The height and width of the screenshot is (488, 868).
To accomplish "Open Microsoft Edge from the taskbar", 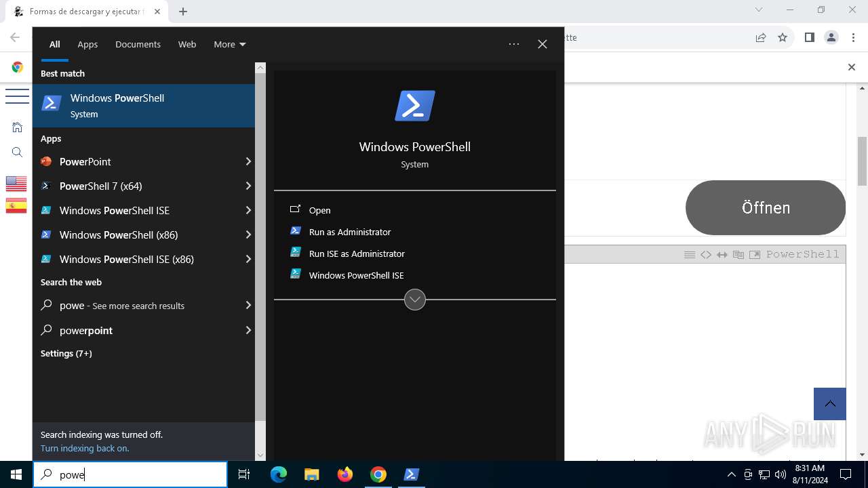I will (279, 474).
